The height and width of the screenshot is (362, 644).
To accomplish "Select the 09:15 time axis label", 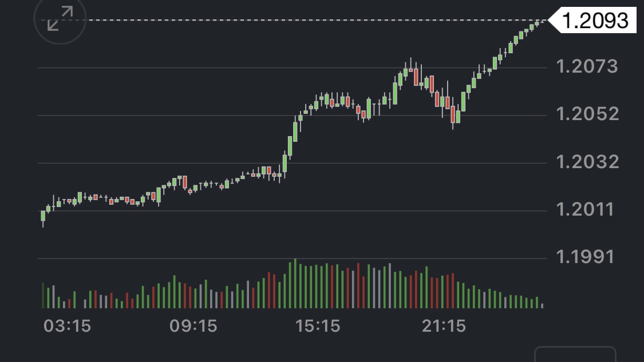I will pyautogui.click(x=193, y=327).
